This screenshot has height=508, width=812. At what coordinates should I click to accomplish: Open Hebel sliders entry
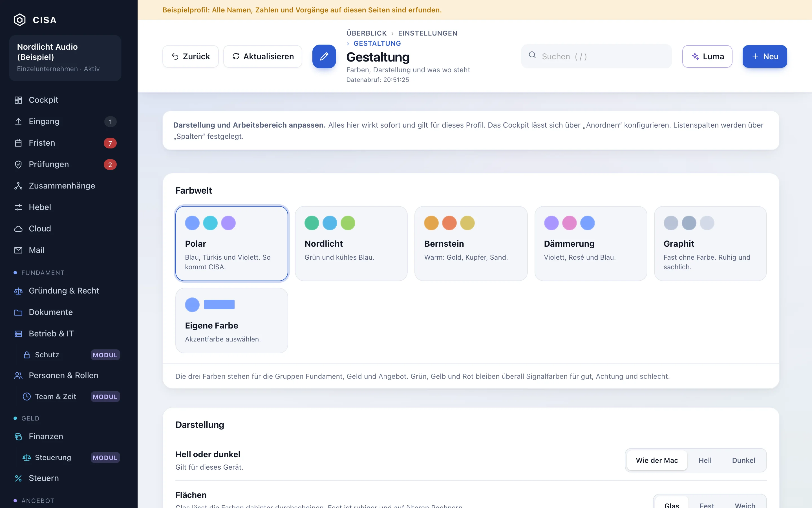[x=65, y=207]
